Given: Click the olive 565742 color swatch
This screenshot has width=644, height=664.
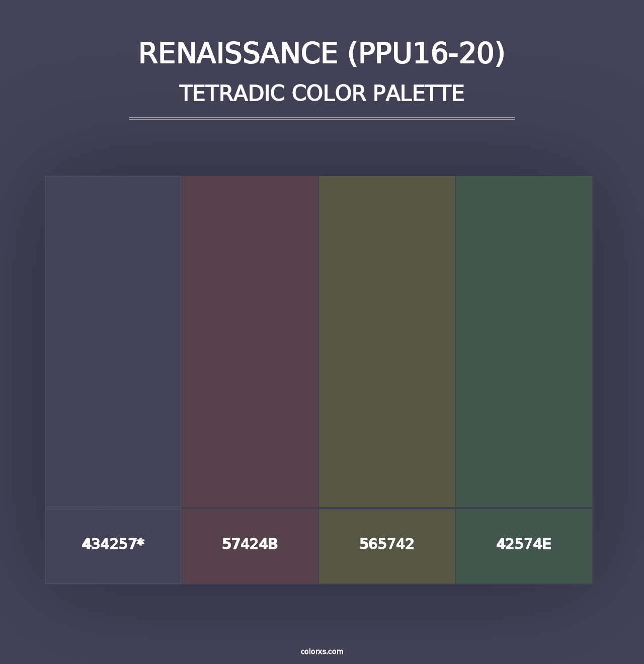Looking at the screenshot, I should (x=387, y=342).
